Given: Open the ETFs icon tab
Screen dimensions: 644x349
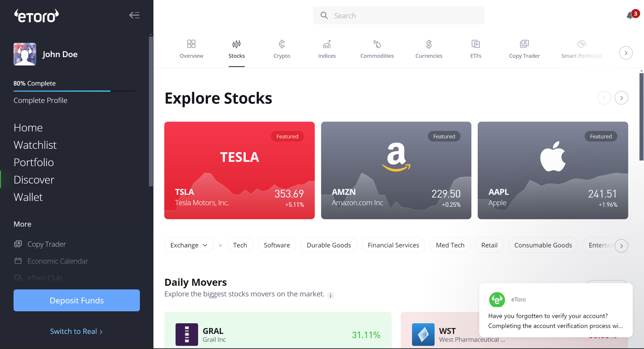Looking at the screenshot, I should click(475, 44).
